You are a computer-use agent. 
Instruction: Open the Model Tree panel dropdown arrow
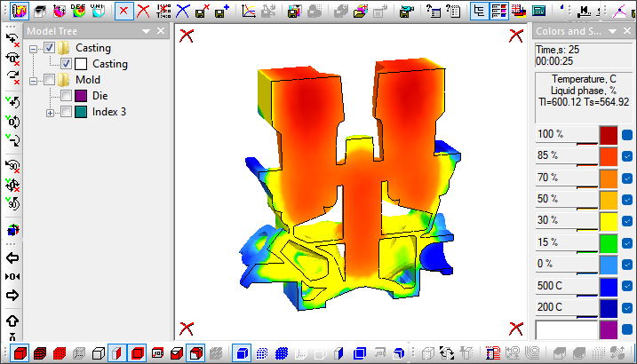pos(146,31)
